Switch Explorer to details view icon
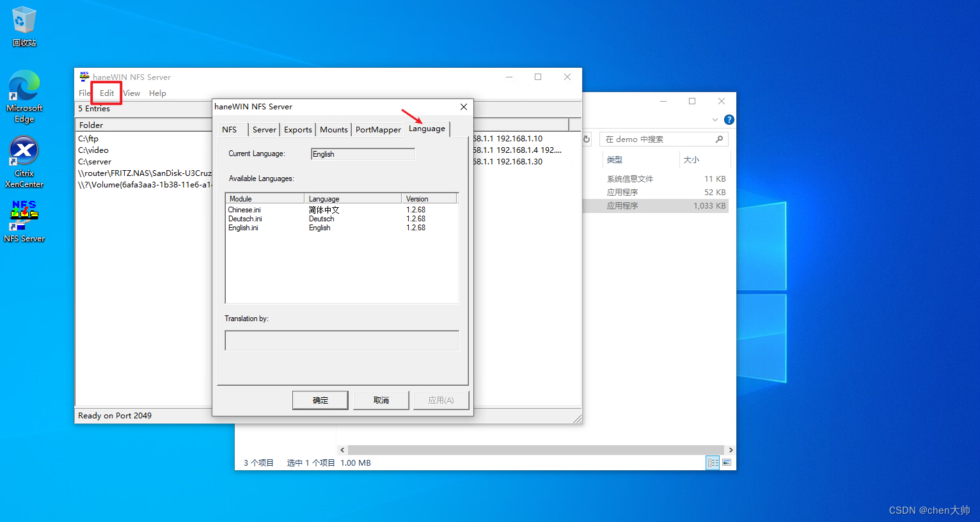980x522 pixels. point(713,463)
